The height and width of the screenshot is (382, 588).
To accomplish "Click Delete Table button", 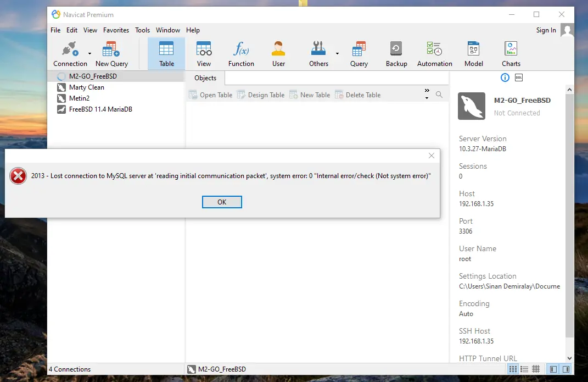I will click(x=358, y=95).
